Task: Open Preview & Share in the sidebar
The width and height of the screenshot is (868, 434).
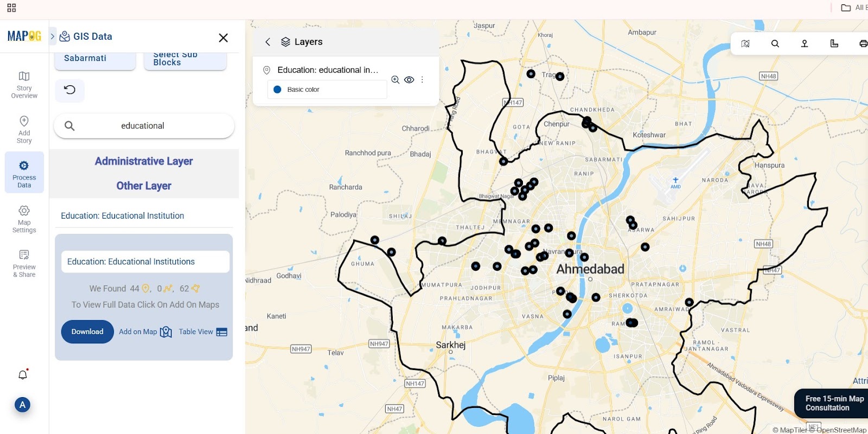Action: pyautogui.click(x=24, y=264)
